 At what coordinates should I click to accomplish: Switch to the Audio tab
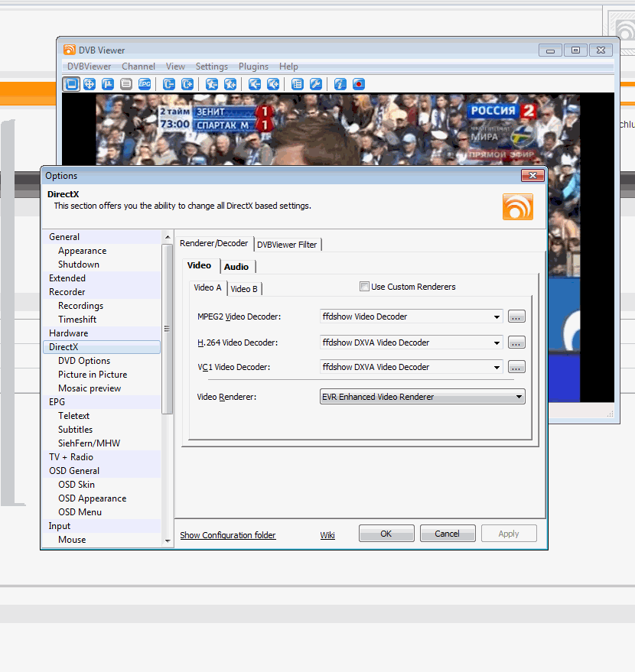tap(236, 267)
